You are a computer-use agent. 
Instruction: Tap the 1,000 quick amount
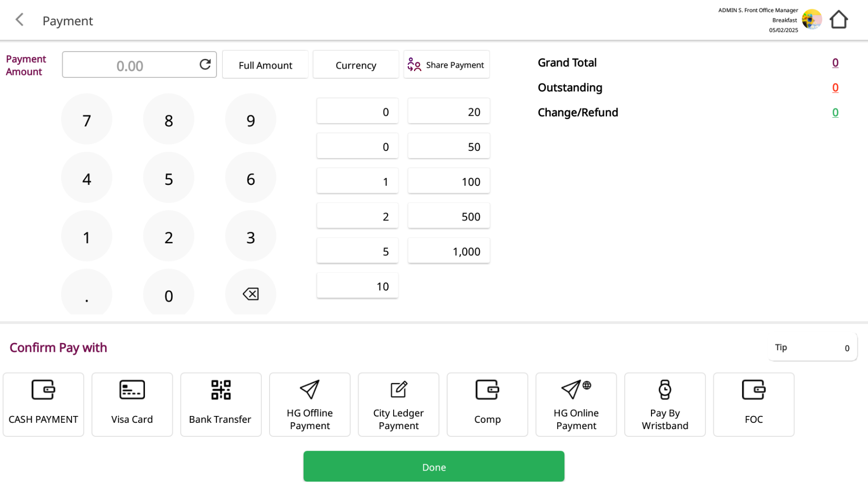pos(449,251)
